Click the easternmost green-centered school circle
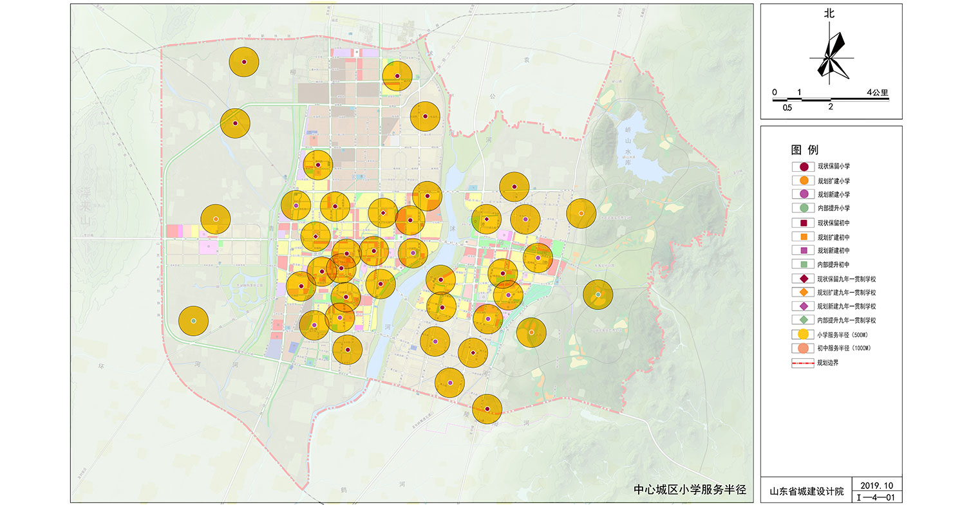Screen dimensions: 980x505 (x=598, y=295)
